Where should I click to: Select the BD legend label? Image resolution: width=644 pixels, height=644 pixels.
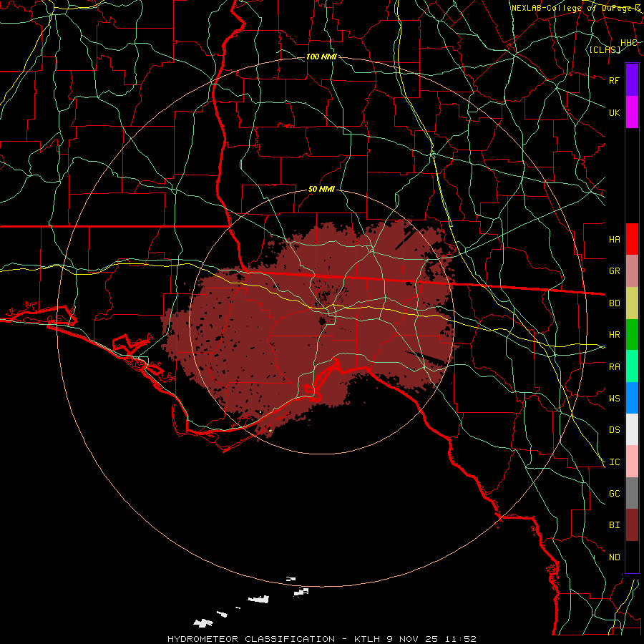coord(615,303)
